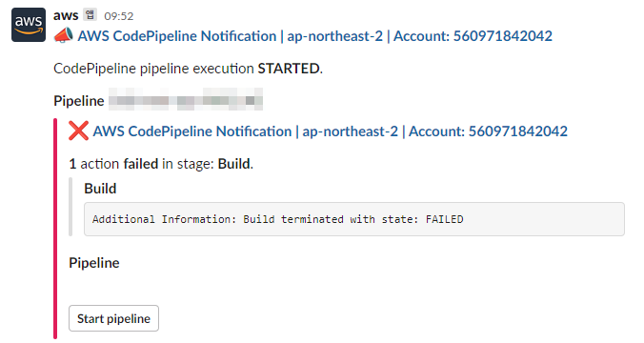Click the 09:52 message timestamp
This screenshot has height=343, width=644.
click(119, 16)
